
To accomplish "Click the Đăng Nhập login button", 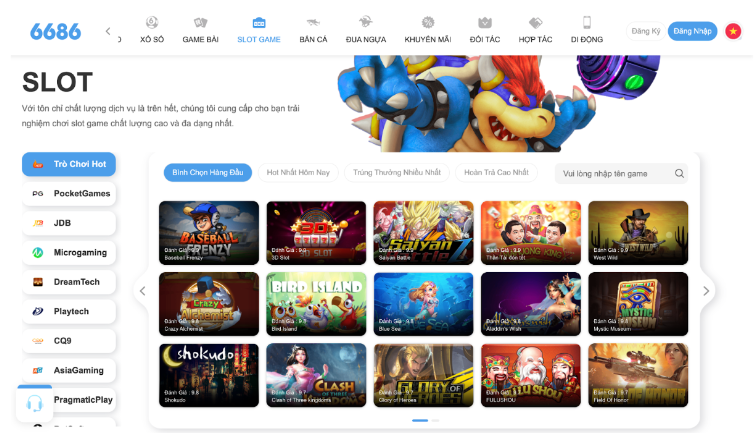I will (692, 31).
